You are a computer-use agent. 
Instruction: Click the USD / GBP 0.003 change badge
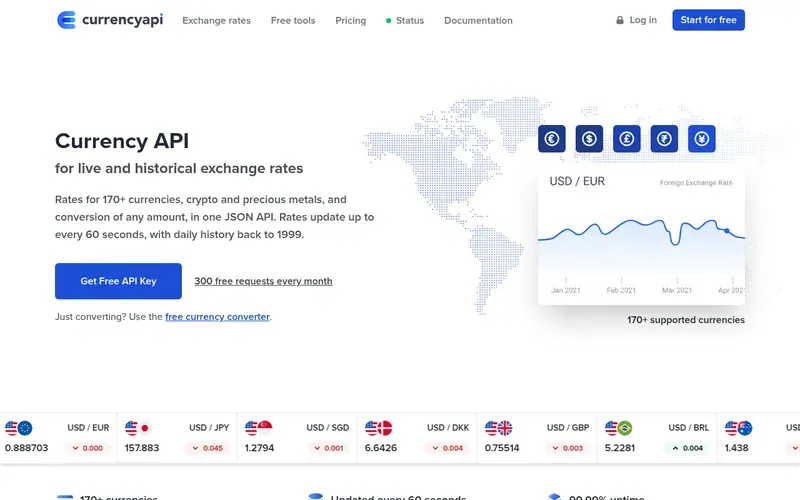[x=568, y=448]
